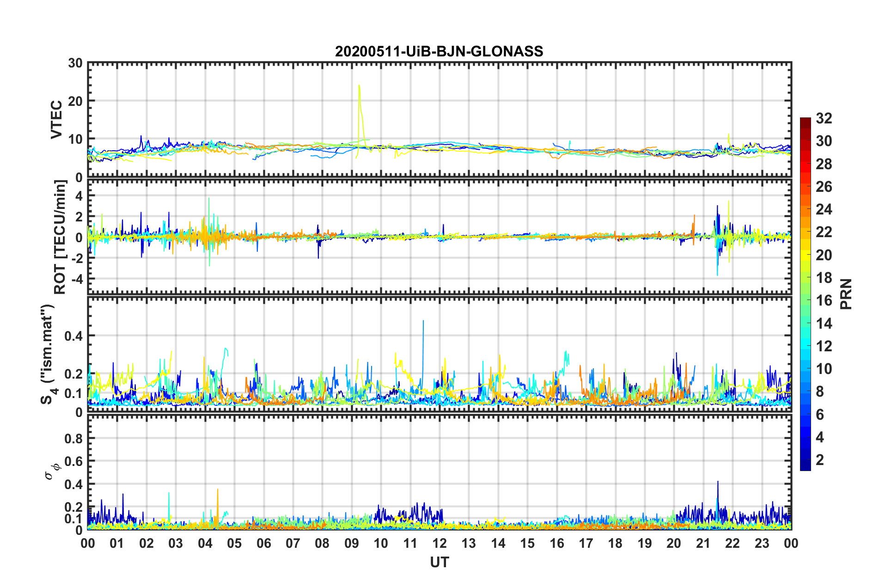This screenshot has width=879, height=588.
Task: Select x-axis hour tick label 12
Action: point(439,543)
